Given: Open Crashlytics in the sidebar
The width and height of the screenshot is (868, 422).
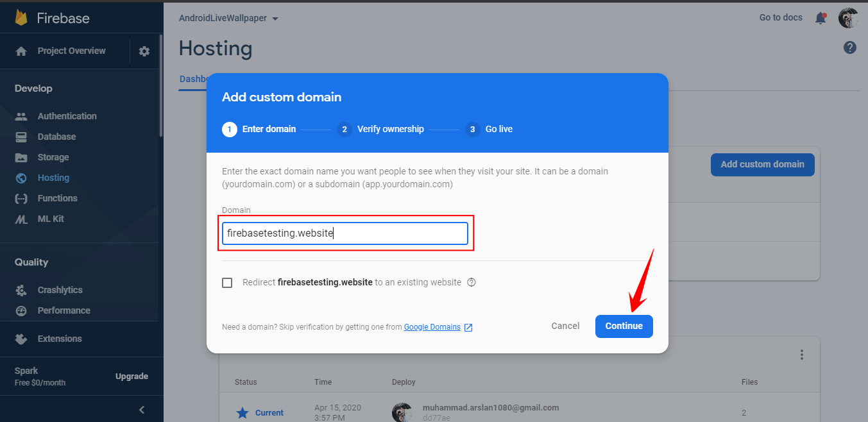Looking at the screenshot, I should 60,291.
